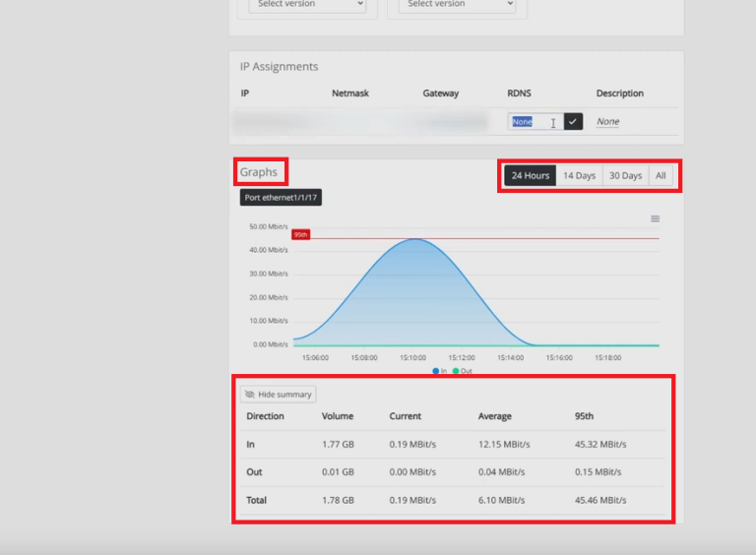Screen dimensions: 756x555
Task: Toggle the blue In legend series
Action: coord(437,371)
